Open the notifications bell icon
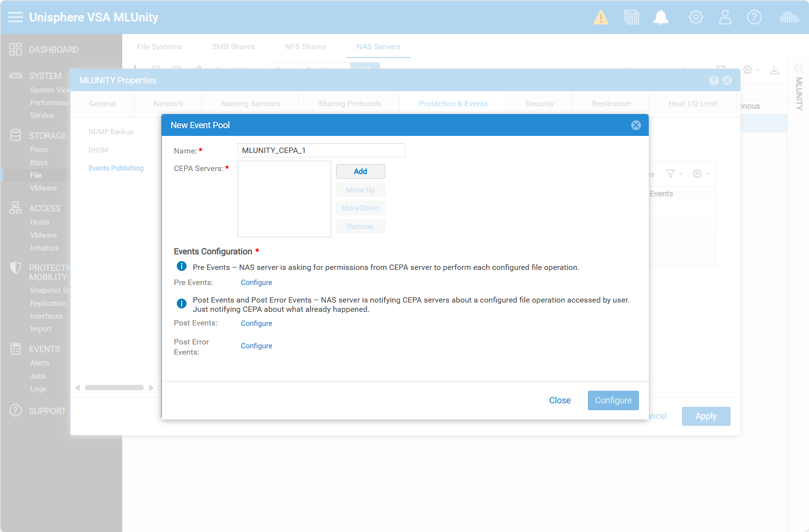This screenshot has height=532, width=809. point(660,18)
